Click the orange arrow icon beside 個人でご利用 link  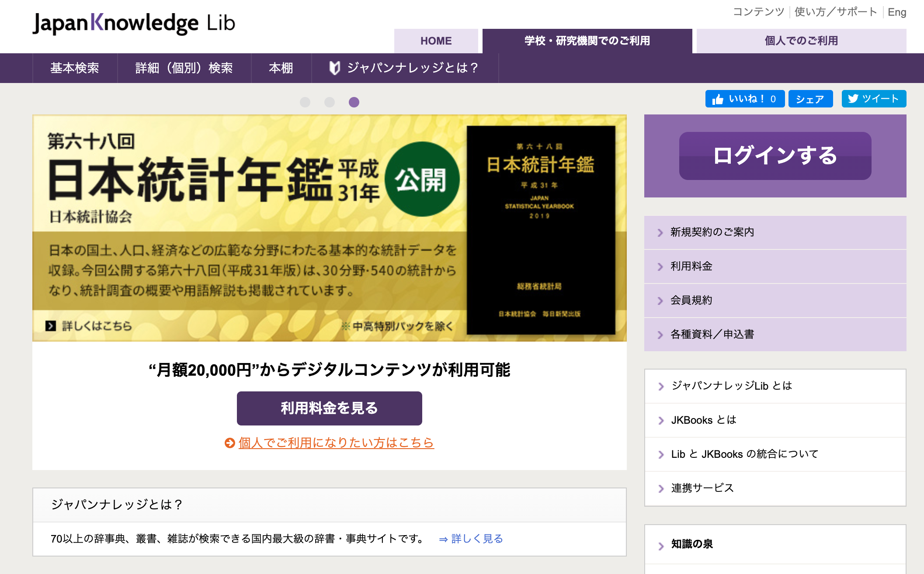click(x=230, y=443)
